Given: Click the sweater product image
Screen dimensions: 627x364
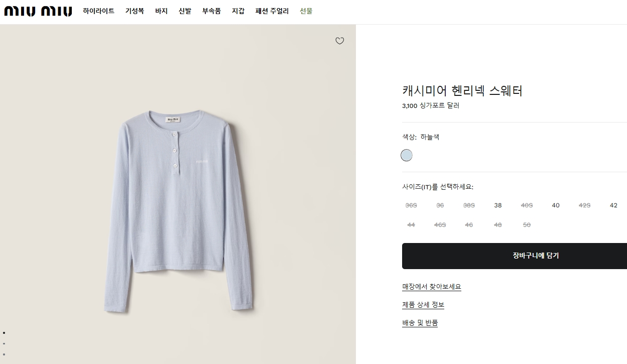Looking at the screenshot, I should 178,211.
